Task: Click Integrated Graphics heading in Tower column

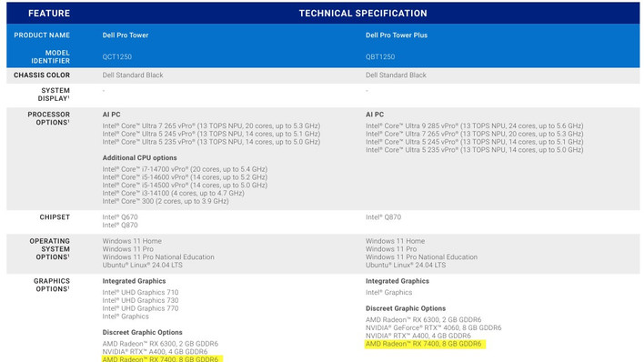Action: coord(134,281)
